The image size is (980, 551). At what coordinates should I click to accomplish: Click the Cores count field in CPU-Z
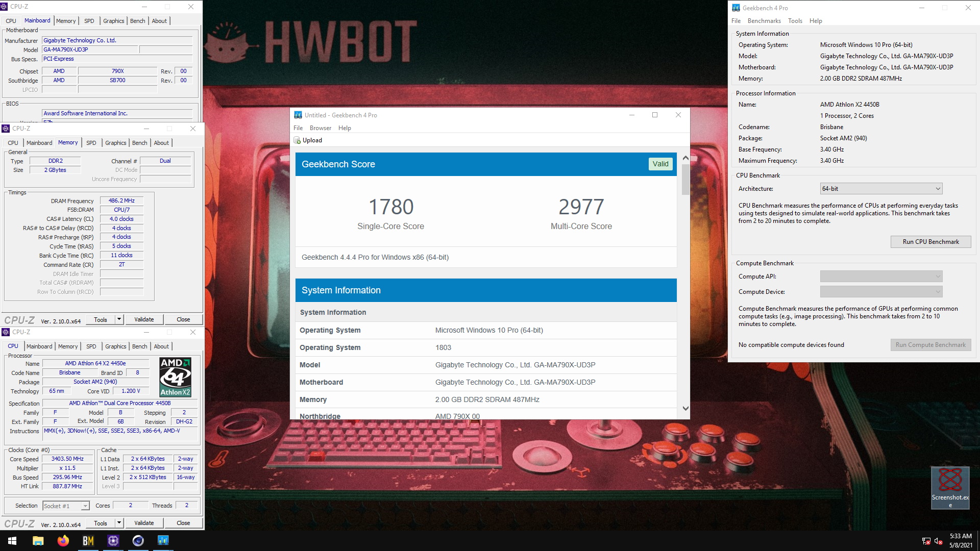(131, 506)
